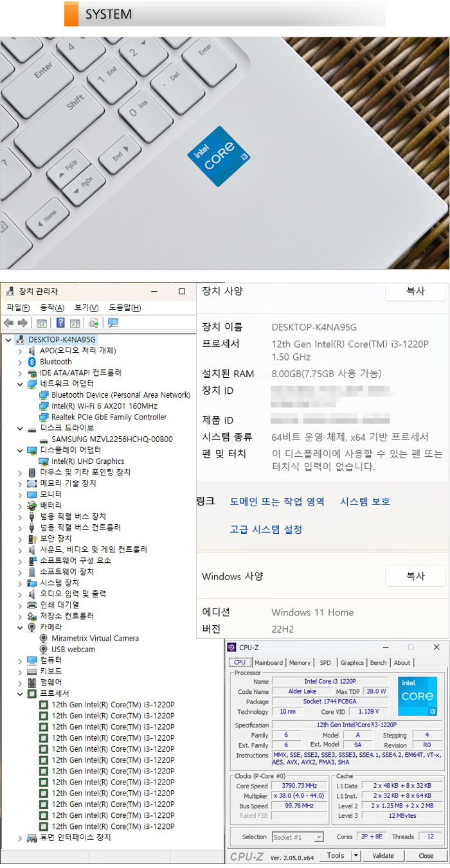
Task: Click the Name field Intel Core i3 1220P
Action: tap(330, 681)
